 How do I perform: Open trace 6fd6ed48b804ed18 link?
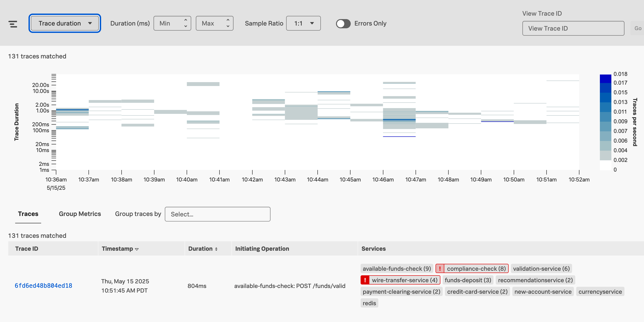click(43, 285)
